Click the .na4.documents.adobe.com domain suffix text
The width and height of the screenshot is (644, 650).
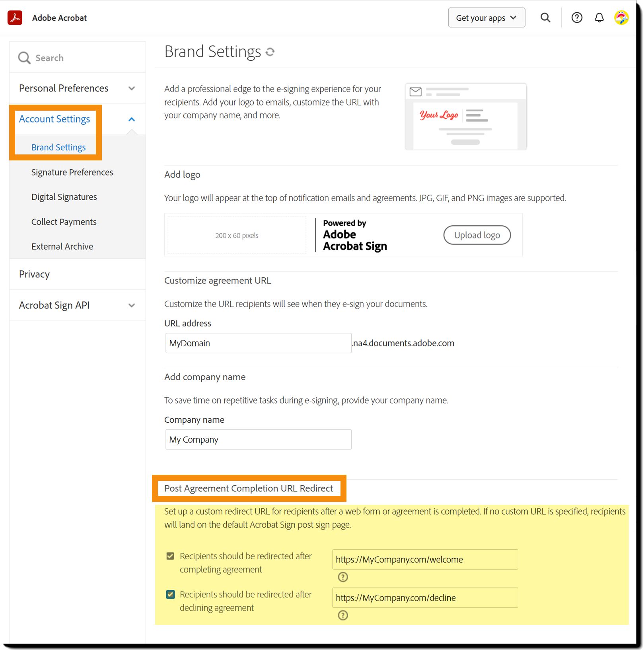403,343
